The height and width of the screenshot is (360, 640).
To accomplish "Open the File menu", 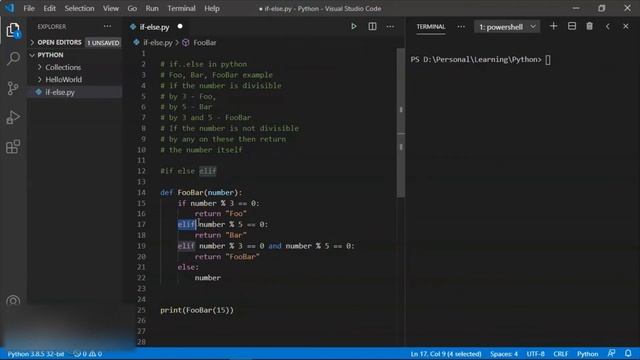I will tap(29, 8).
